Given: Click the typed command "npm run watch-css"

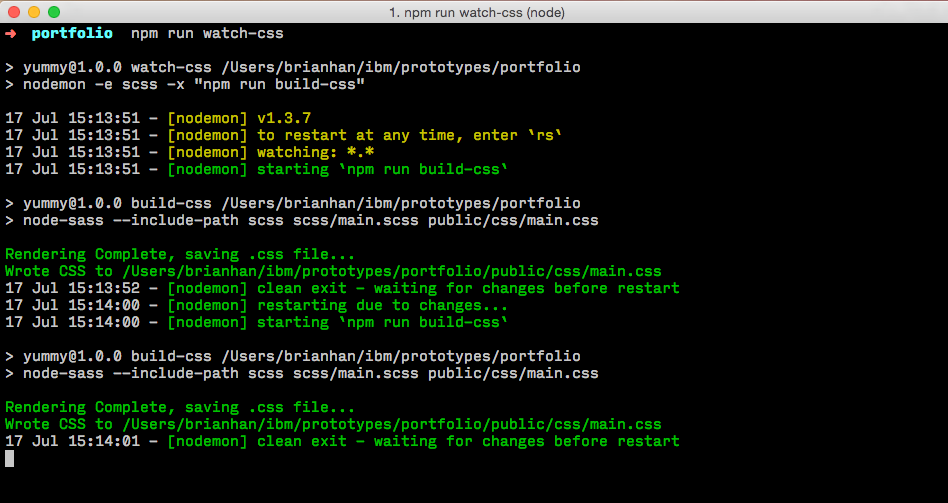Looking at the screenshot, I should pyautogui.click(x=207, y=33).
